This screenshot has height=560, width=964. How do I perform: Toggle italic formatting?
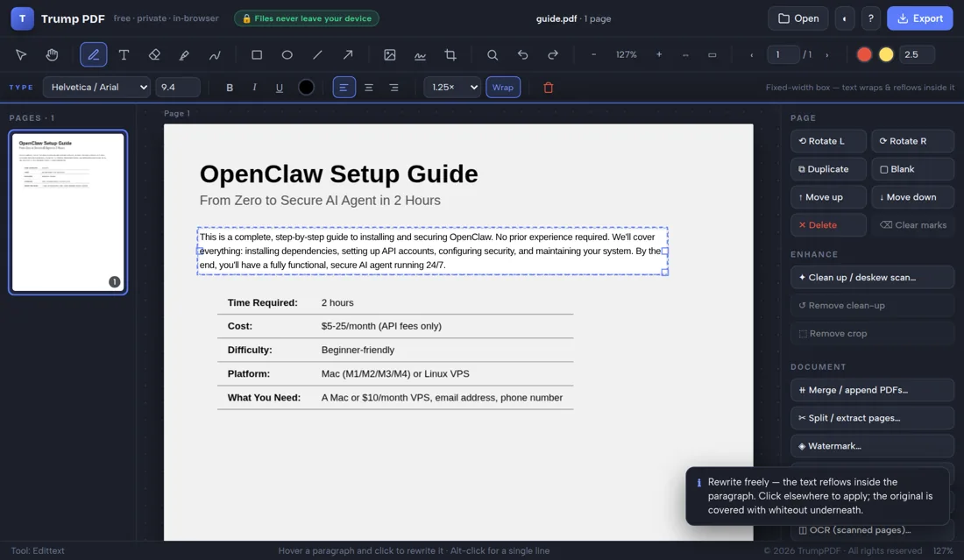(x=254, y=88)
